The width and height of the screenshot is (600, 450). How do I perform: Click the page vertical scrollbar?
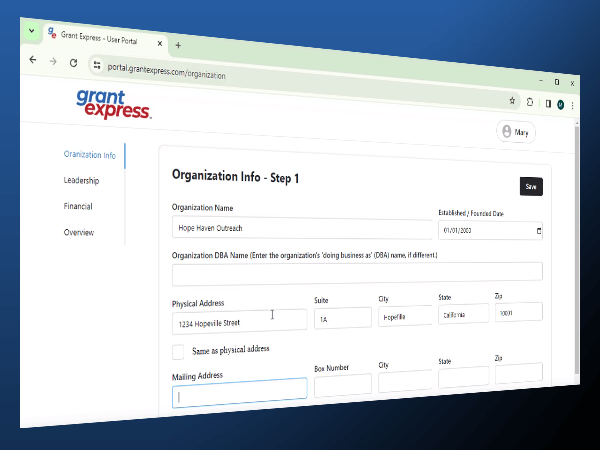tap(577, 249)
